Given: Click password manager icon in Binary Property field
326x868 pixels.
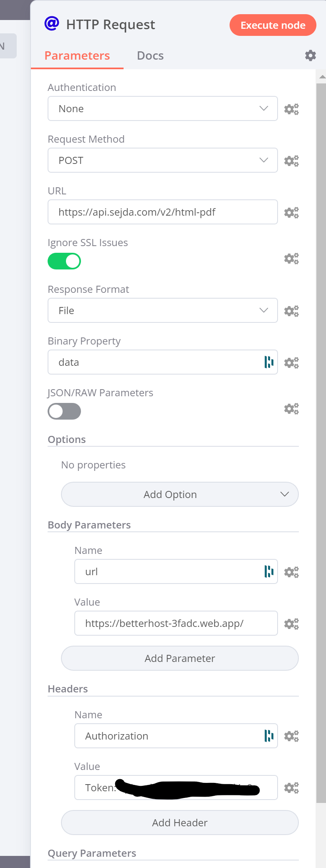Looking at the screenshot, I should click(x=269, y=362).
